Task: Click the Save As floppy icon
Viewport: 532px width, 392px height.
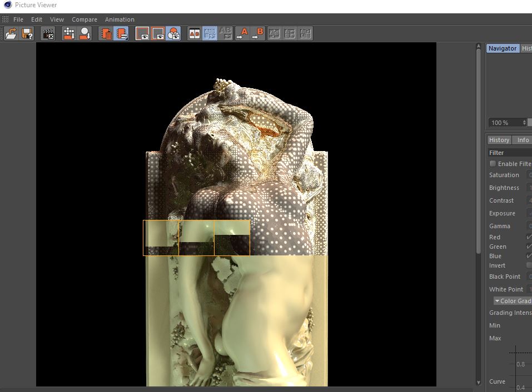Action: [x=27, y=33]
